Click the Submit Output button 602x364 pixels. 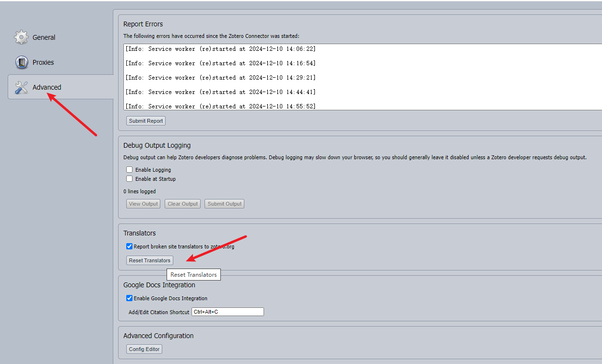(224, 204)
